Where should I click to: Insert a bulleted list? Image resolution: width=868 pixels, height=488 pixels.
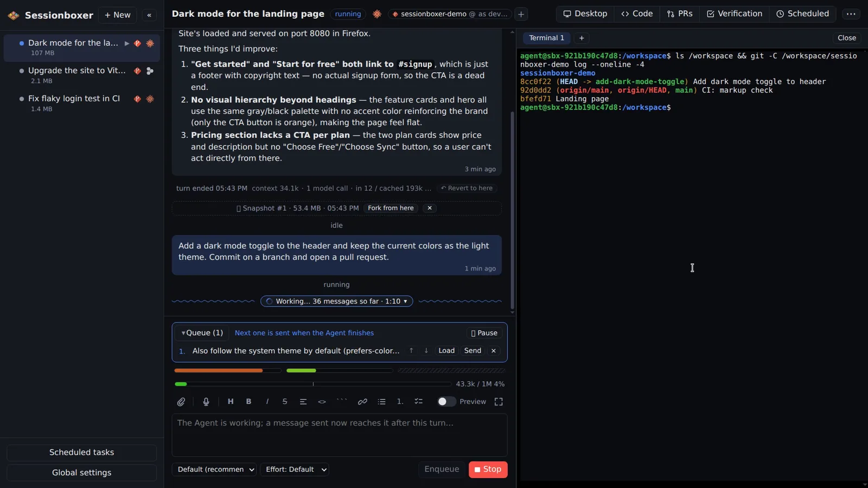382,402
